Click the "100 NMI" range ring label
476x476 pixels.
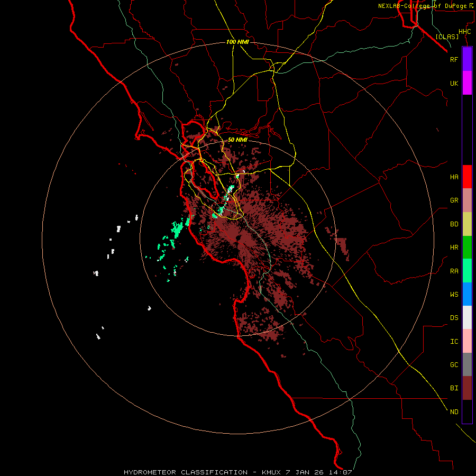pos(237,42)
